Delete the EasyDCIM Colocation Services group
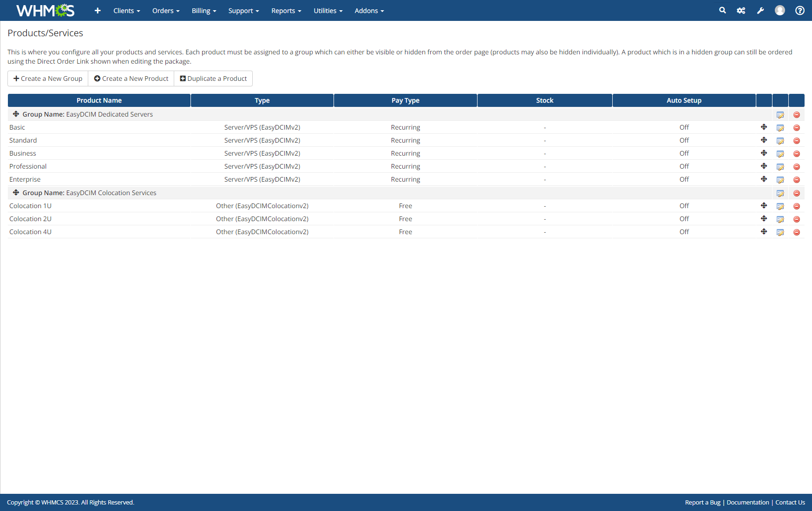The image size is (812, 511). 797,193
